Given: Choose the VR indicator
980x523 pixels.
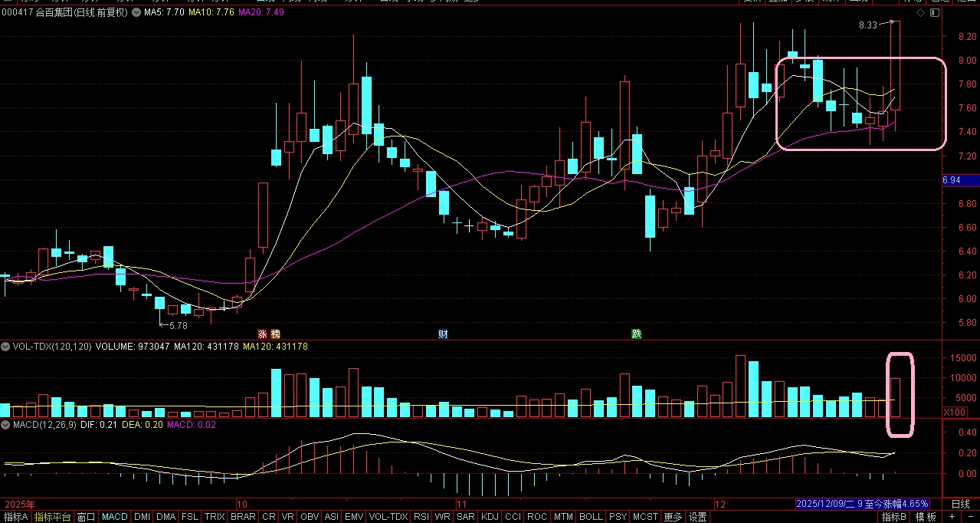Looking at the screenshot, I should click(289, 517).
